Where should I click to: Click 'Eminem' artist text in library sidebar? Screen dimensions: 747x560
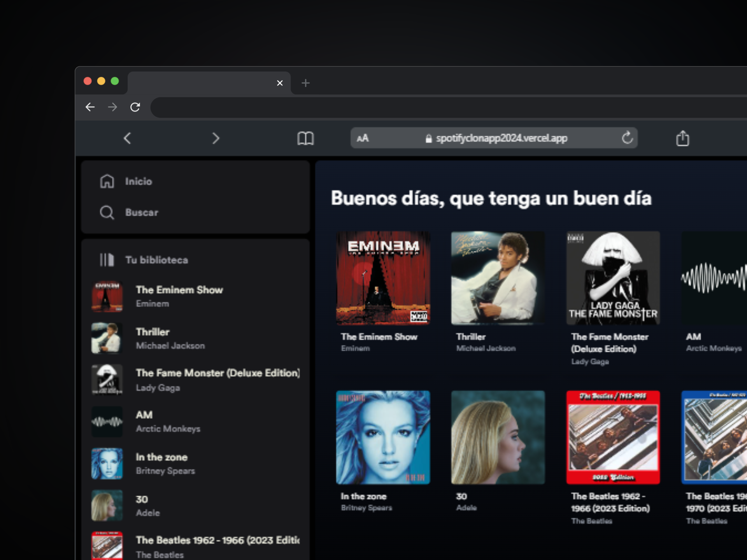152,304
